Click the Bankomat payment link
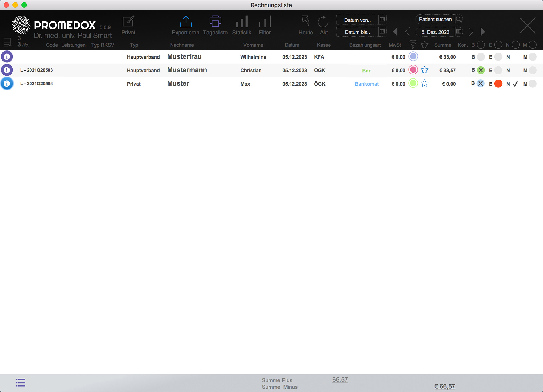This screenshot has height=392, width=543. (367, 84)
